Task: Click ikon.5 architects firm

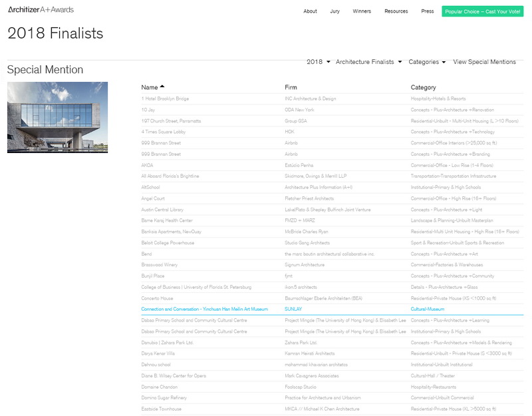Action: [x=301, y=287]
